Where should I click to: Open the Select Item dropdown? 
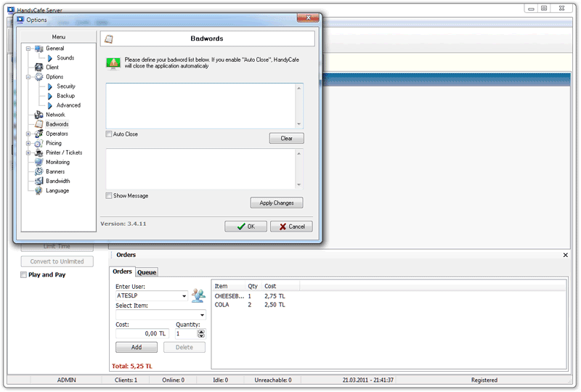click(202, 315)
